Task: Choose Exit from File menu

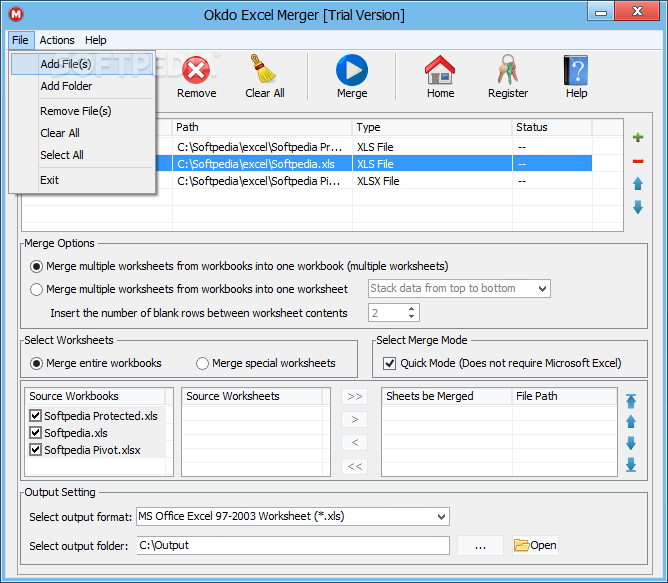Action: click(x=82, y=180)
